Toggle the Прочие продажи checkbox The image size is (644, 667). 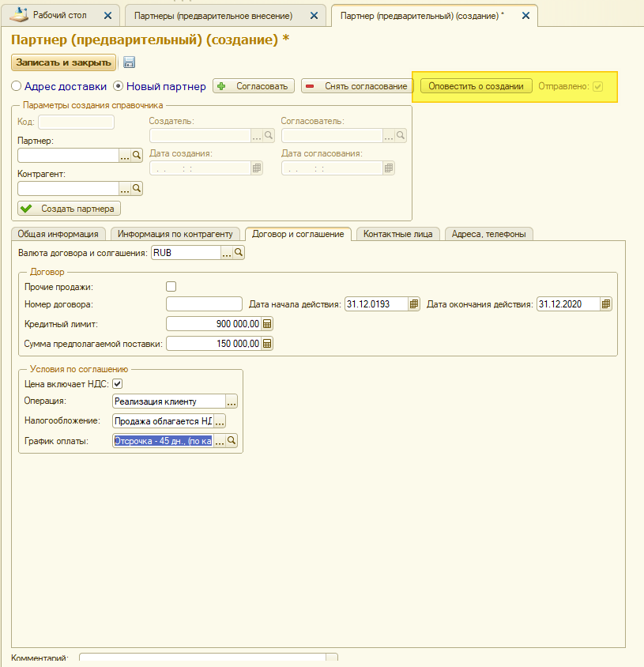(171, 287)
